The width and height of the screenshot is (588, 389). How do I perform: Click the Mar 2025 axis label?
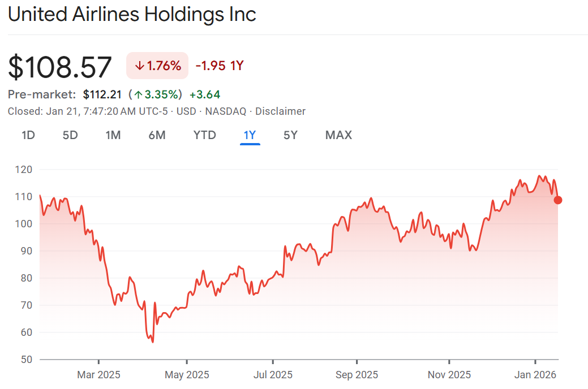click(x=99, y=374)
